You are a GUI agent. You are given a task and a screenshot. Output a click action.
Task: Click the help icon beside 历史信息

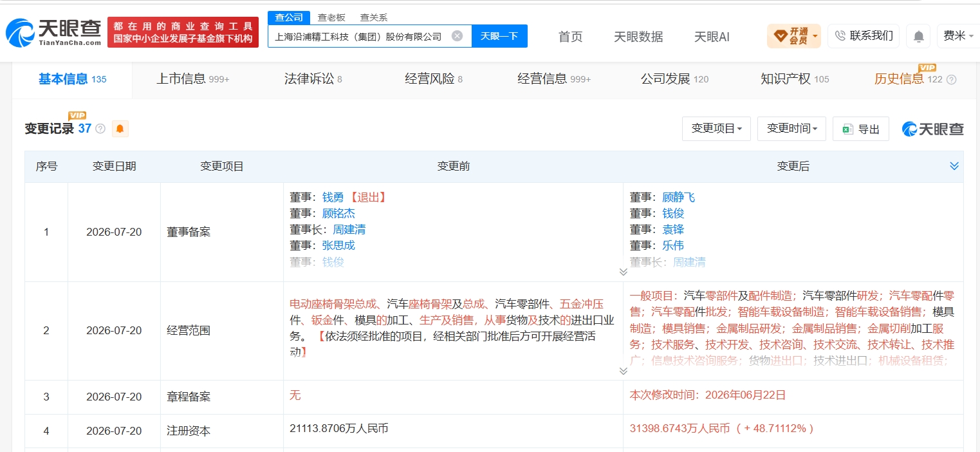(952, 80)
